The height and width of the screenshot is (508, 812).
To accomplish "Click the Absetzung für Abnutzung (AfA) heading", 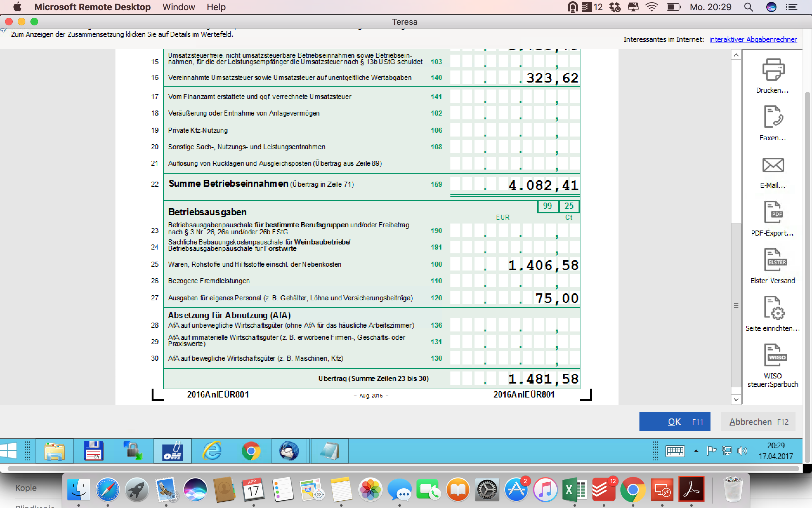I will pyautogui.click(x=229, y=315).
